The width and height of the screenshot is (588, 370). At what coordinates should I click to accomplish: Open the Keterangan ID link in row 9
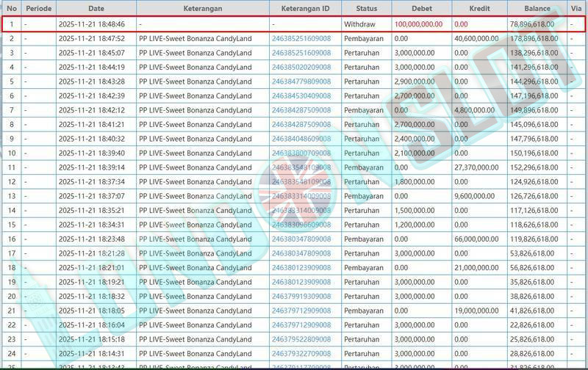point(301,139)
